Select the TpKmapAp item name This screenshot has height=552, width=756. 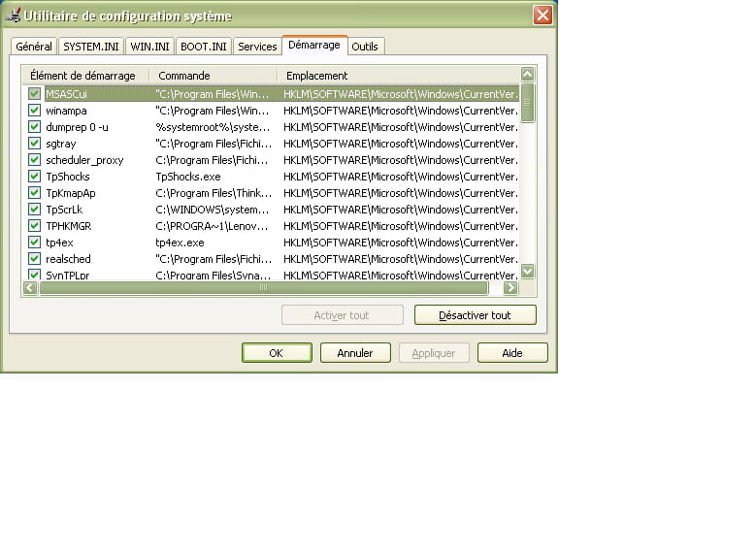click(71, 193)
